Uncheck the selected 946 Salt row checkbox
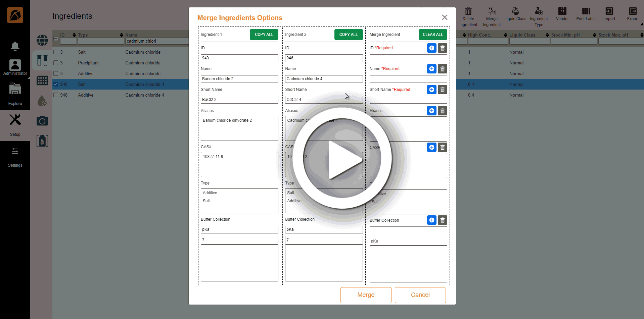 tap(56, 84)
